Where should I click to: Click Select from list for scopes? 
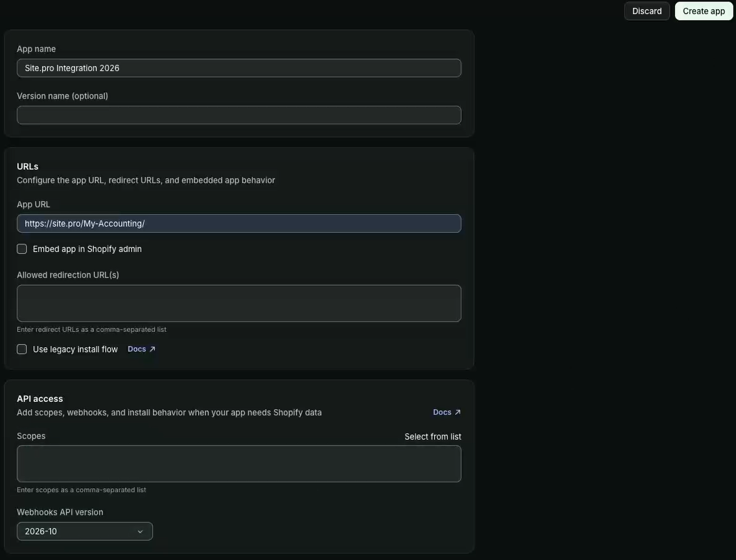[433, 437]
